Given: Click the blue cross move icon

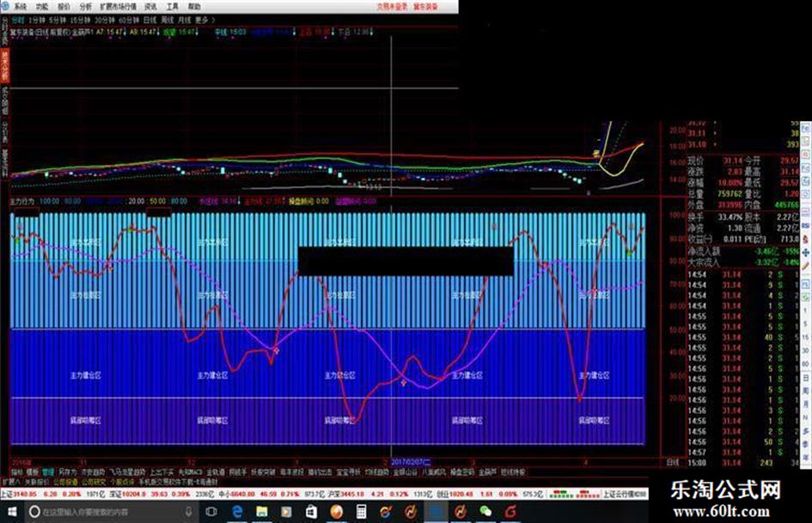Looking at the screenshot, I should (806, 252).
